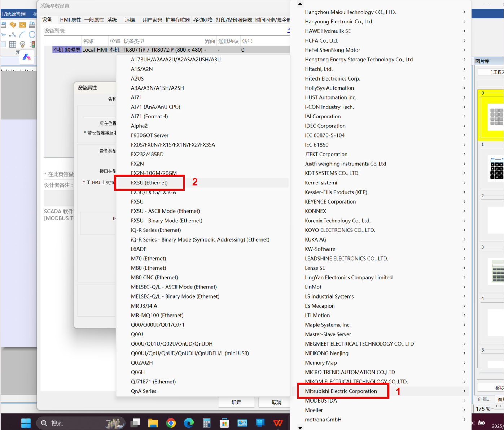Select the bit lamp object icon
504x430 pixels.
(x=22, y=44)
